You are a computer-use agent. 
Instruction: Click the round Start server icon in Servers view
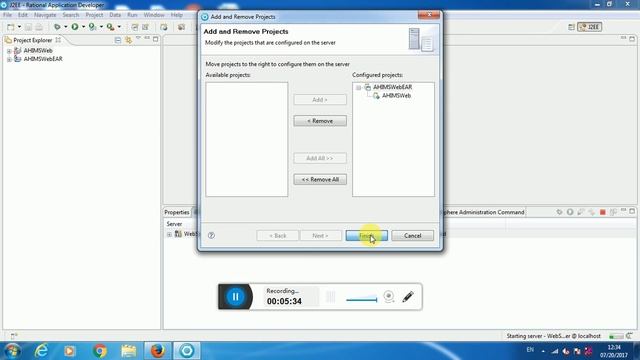coord(570,212)
